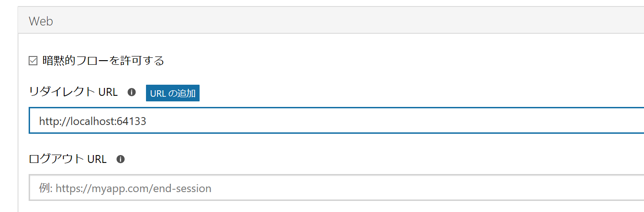Click inside the ログアウト URL input field
Image resolution: width=644 pixels, height=212 pixels.
(336, 187)
